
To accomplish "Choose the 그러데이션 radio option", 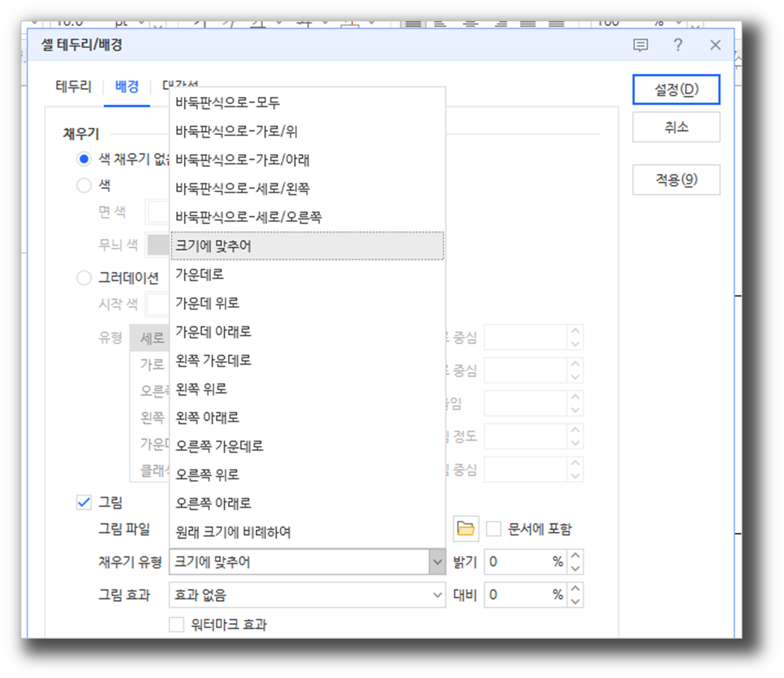I will (84, 277).
